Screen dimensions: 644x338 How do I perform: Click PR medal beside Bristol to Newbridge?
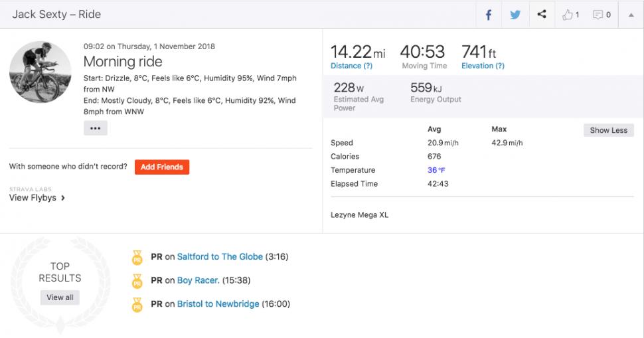pos(137,305)
